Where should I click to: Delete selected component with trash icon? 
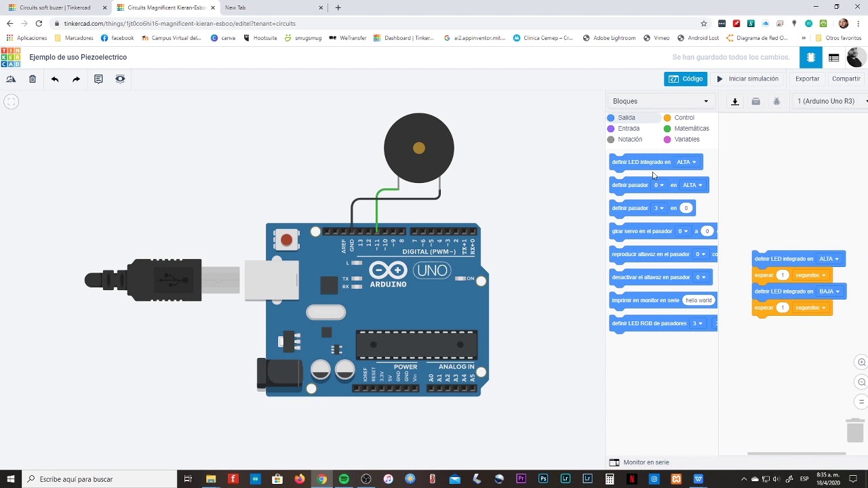pyautogui.click(x=33, y=79)
